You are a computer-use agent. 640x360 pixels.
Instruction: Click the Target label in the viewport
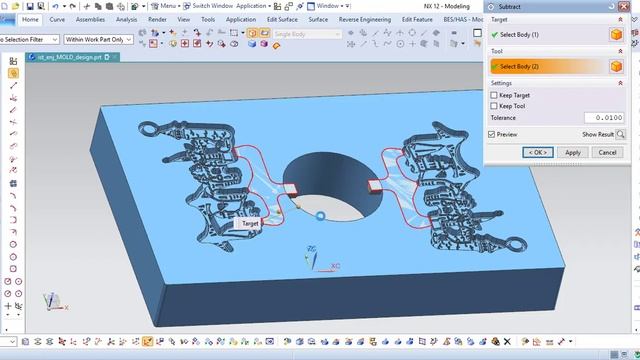tap(250, 223)
